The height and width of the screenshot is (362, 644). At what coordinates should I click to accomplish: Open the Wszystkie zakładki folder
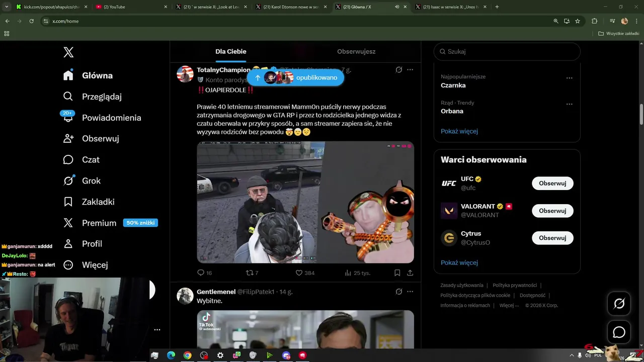[x=619, y=34]
